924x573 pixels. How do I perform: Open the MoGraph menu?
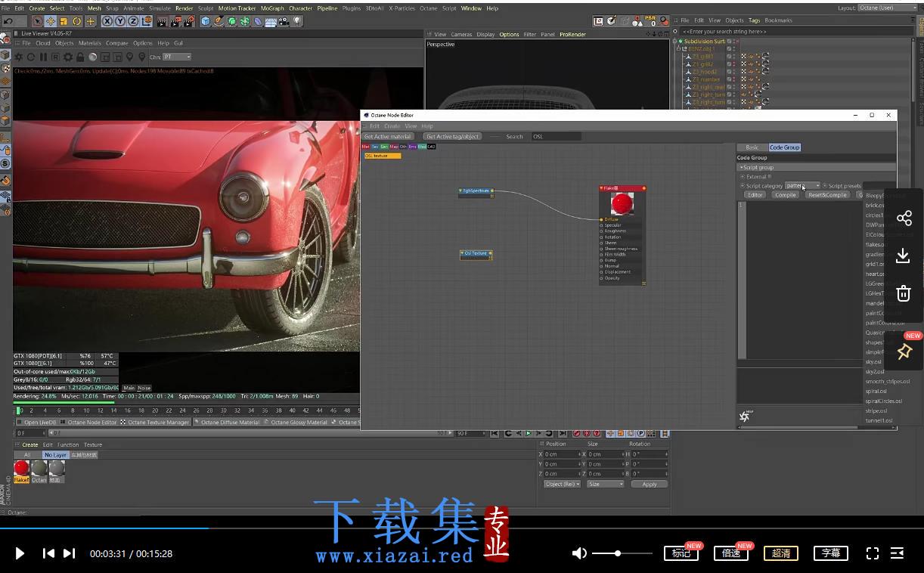coord(272,8)
